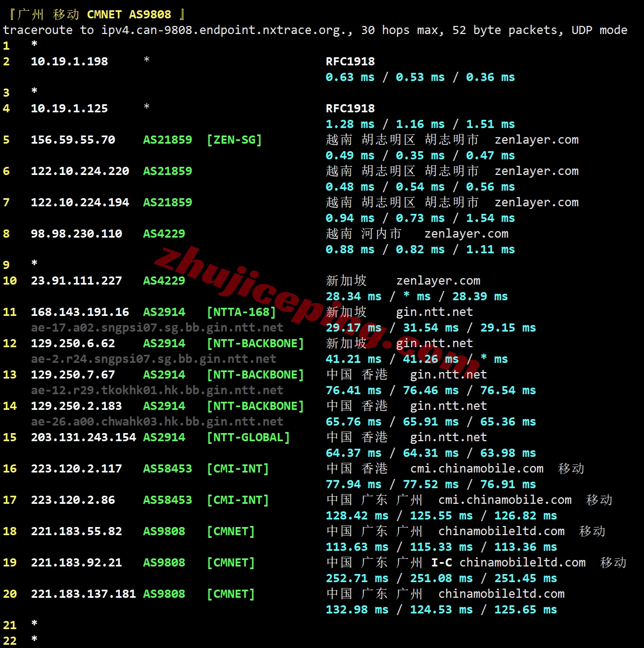Select IP 129.250.6.62
The width and height of the screenshot is (644, 648).
tap(73, 343)
